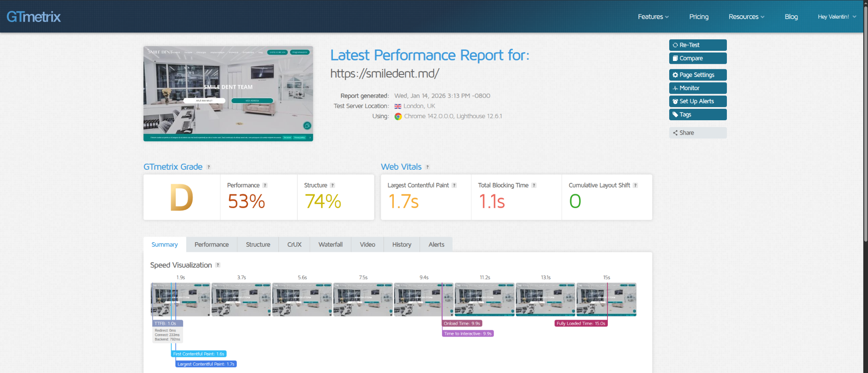Screen dimensions: 868x373
Task: Click help icon beside Web Vitals
Action: [427, 167]
